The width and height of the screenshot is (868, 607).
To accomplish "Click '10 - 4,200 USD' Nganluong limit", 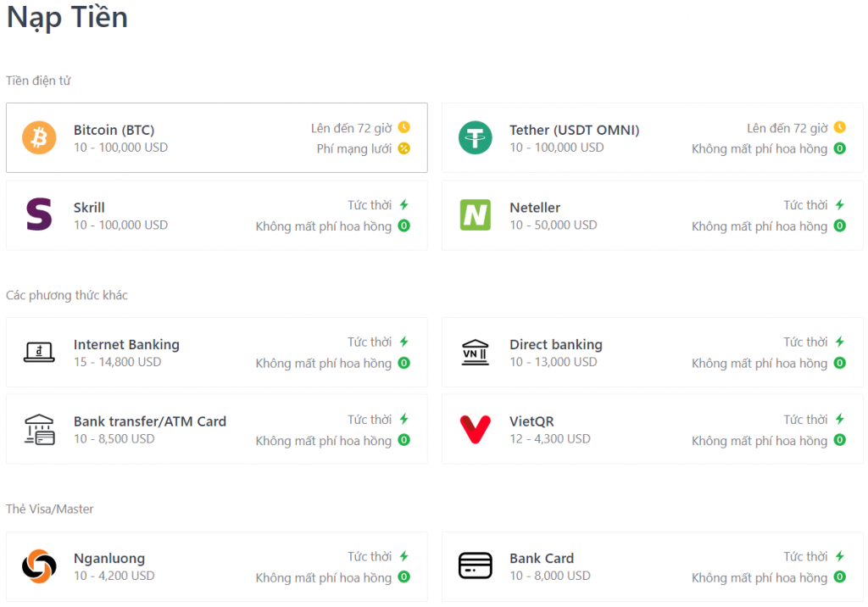I will [114, 576].
